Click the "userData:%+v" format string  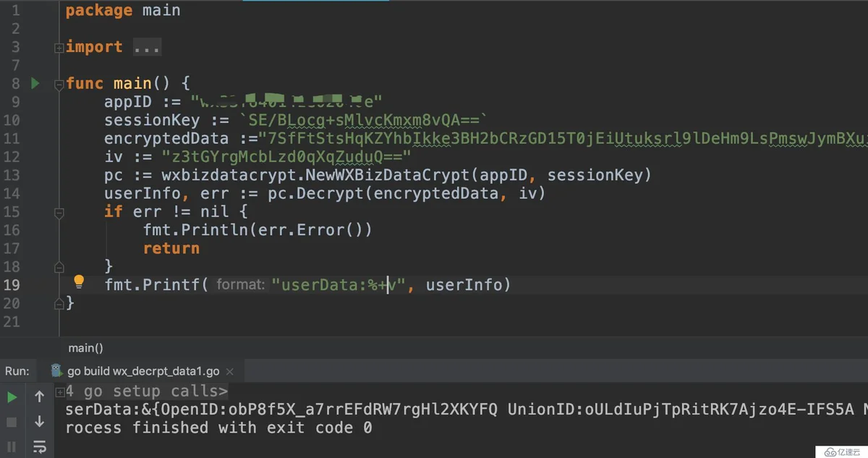pos(339,285)
